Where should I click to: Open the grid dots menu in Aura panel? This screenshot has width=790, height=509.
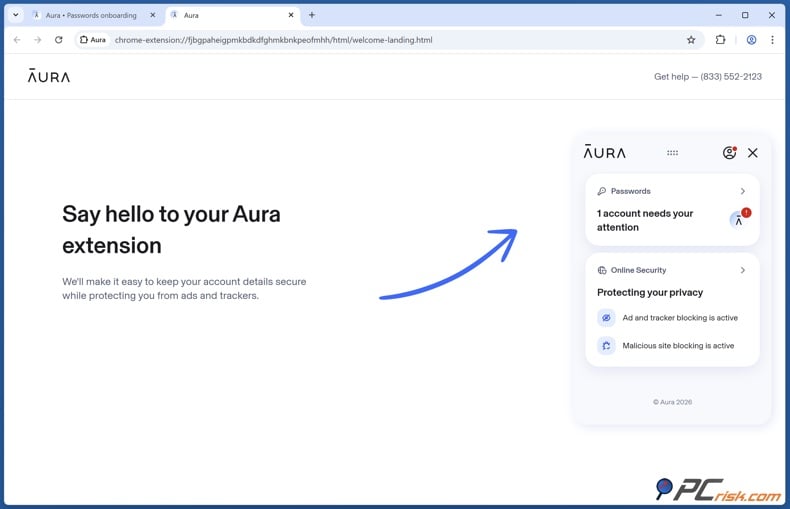672,153
